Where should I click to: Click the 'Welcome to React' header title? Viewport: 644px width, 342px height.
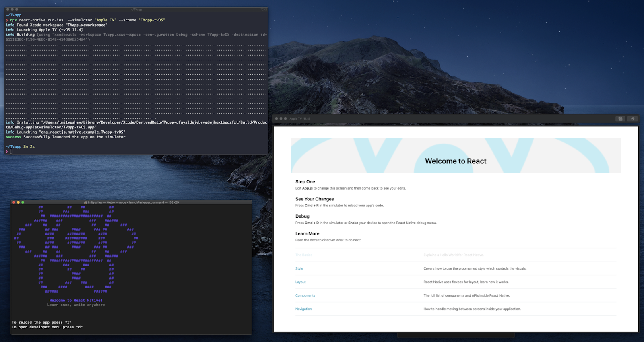coord(456,161)
